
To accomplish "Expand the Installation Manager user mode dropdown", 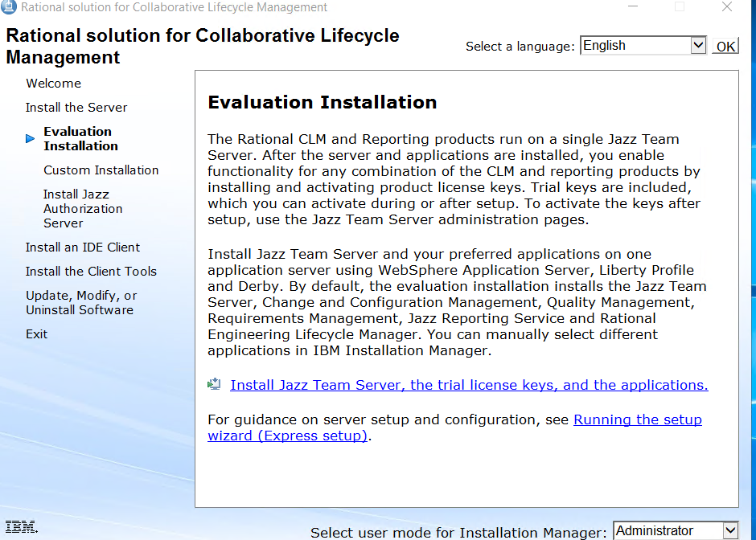I will (x=729, y=530).
